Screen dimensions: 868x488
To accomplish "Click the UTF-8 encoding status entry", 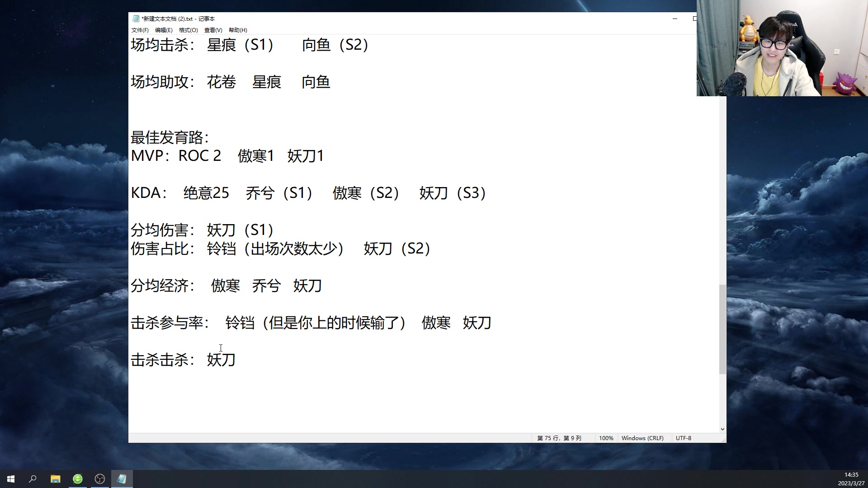I will coord(683,438).
